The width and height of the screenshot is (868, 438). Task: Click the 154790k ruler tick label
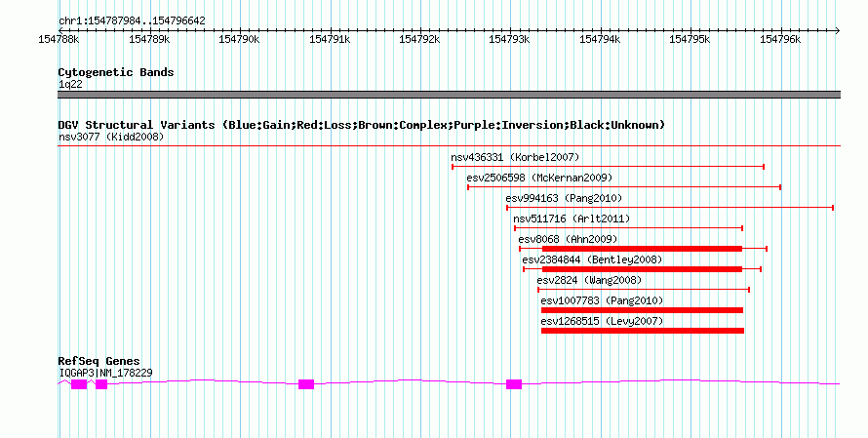[239, 40]
